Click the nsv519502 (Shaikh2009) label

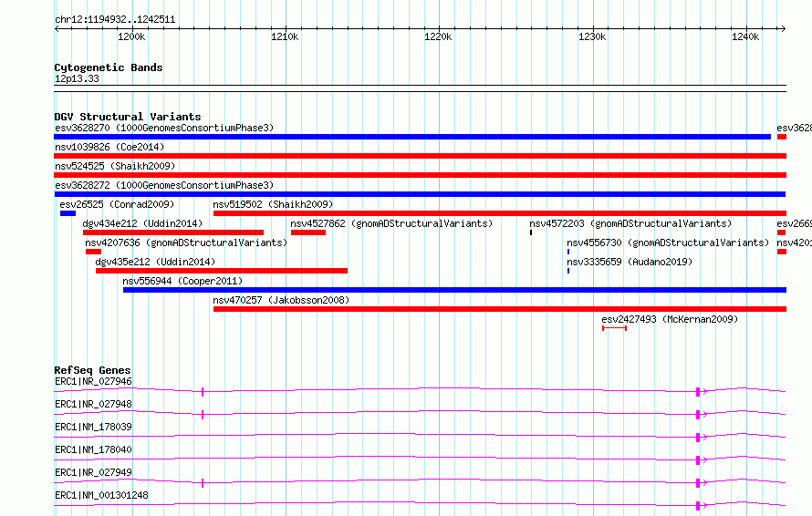pos(273,204)
